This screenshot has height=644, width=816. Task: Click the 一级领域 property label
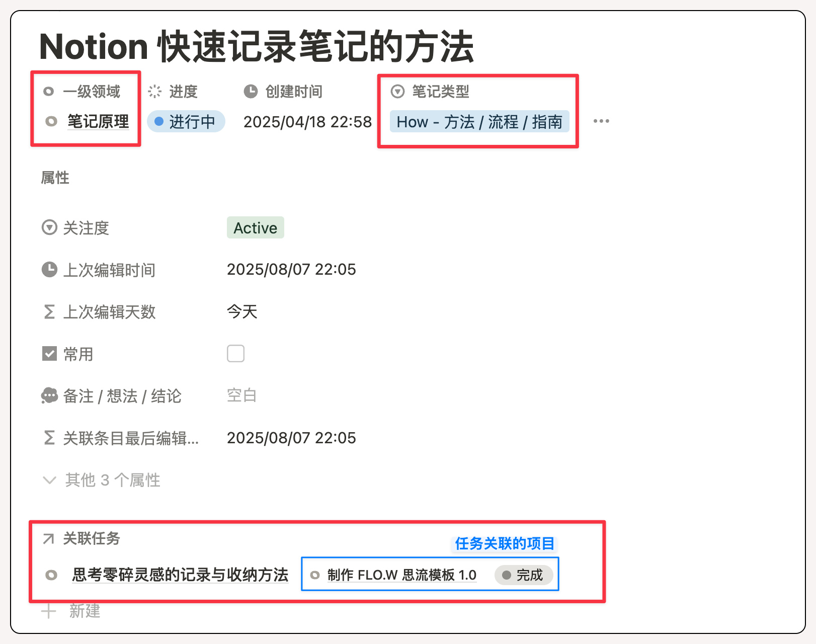pyautogui.click(x=92, y=92)
